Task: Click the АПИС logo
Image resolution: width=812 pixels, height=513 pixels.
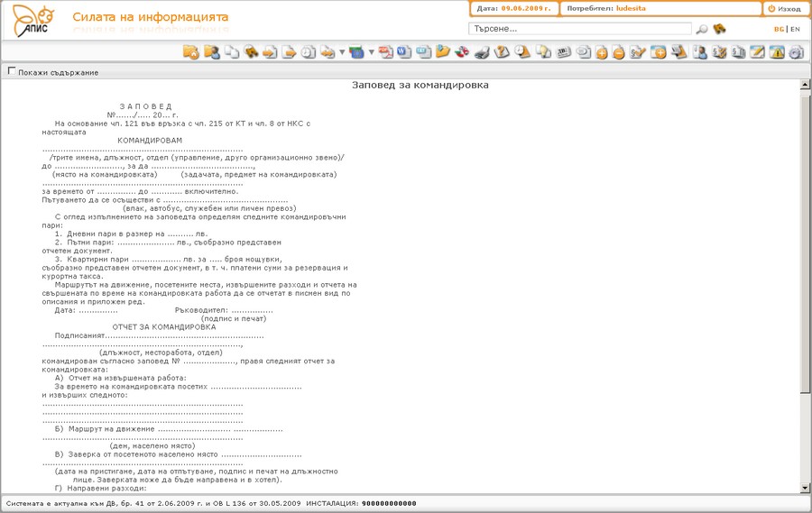Action: 33,21
